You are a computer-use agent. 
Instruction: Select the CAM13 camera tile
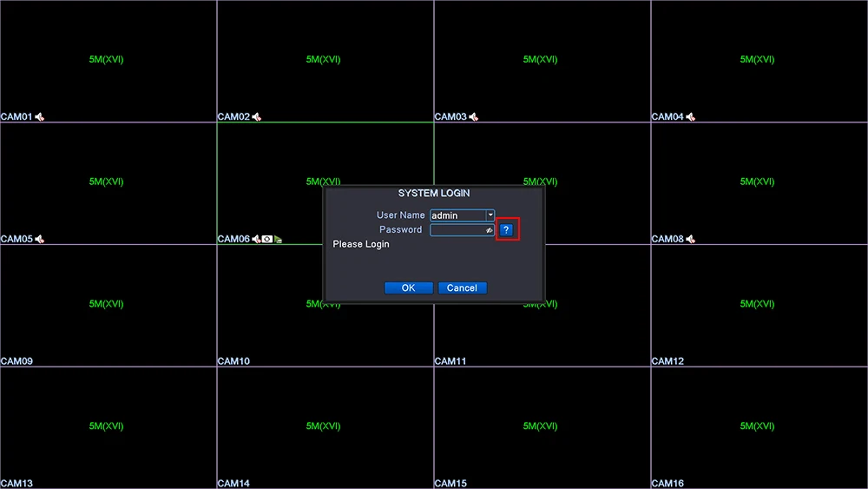pos(108,427)
